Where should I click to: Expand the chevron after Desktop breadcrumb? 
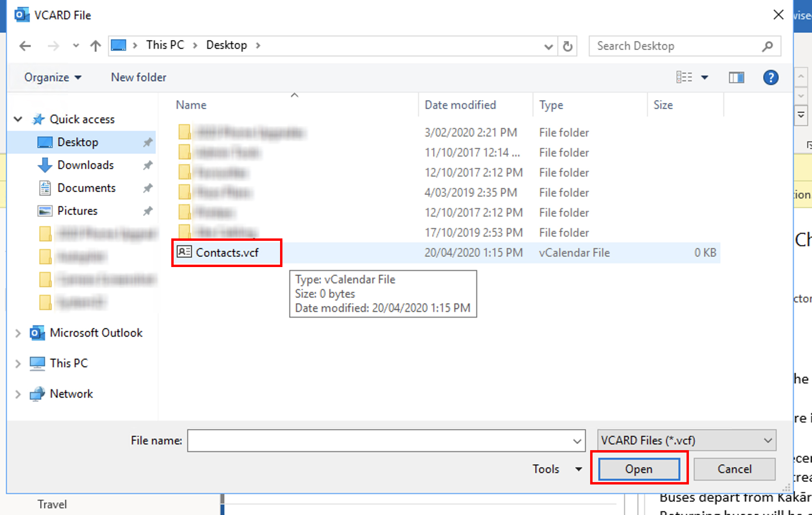coord(258,45)
